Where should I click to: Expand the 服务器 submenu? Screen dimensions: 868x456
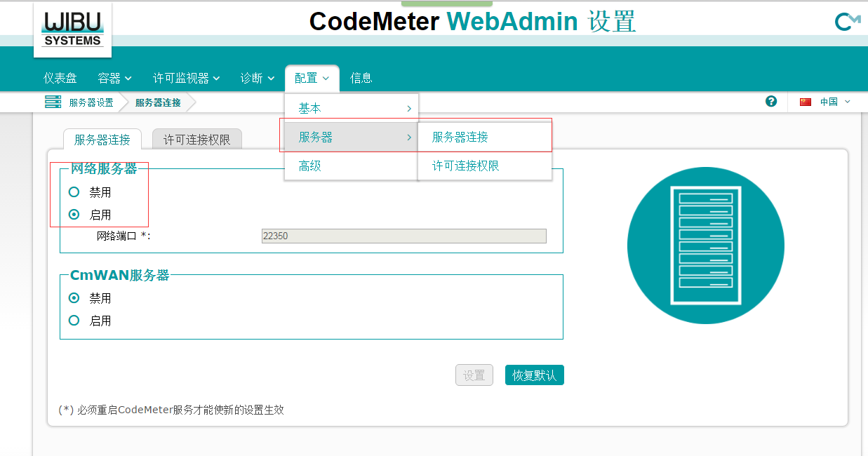(x=352, y=138)
